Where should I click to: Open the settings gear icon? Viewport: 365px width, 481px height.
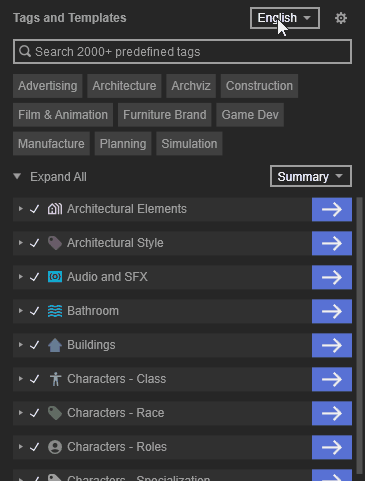coord(341,18)
